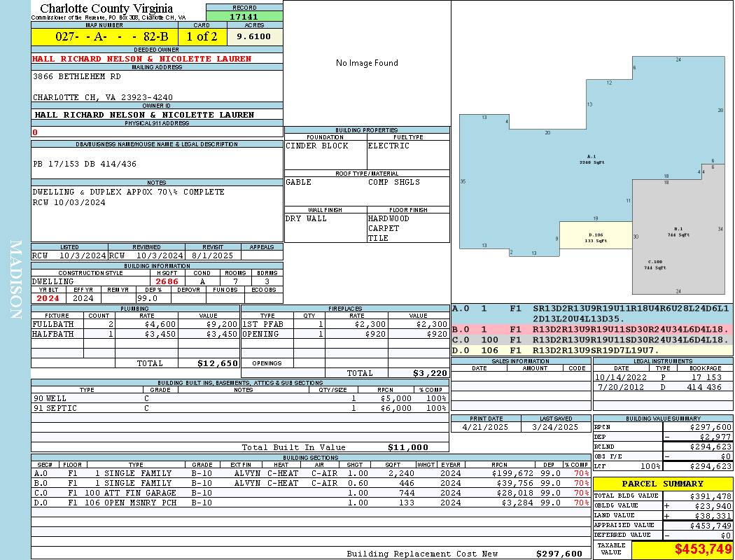This screenshot has height=560, width=735.
Task: Click the red HSQFT value 2686
Action: pyautogui.click(x=167, y=281)
